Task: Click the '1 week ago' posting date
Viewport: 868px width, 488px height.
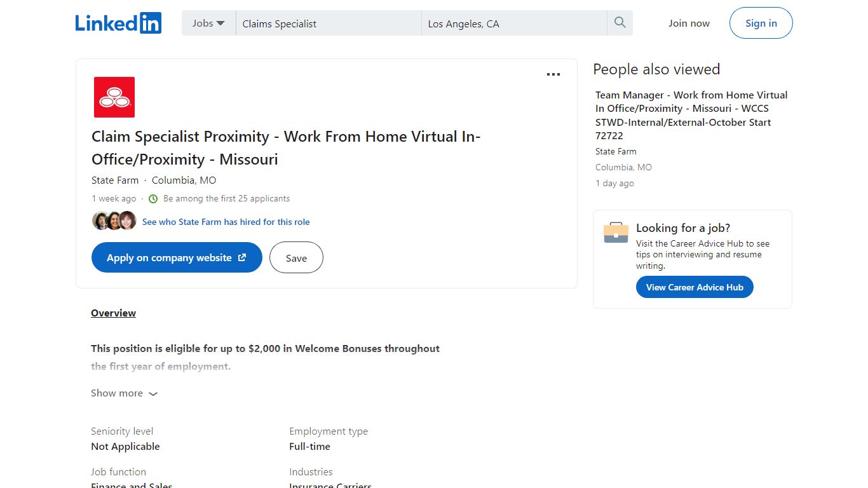Action: click(114, 199)
